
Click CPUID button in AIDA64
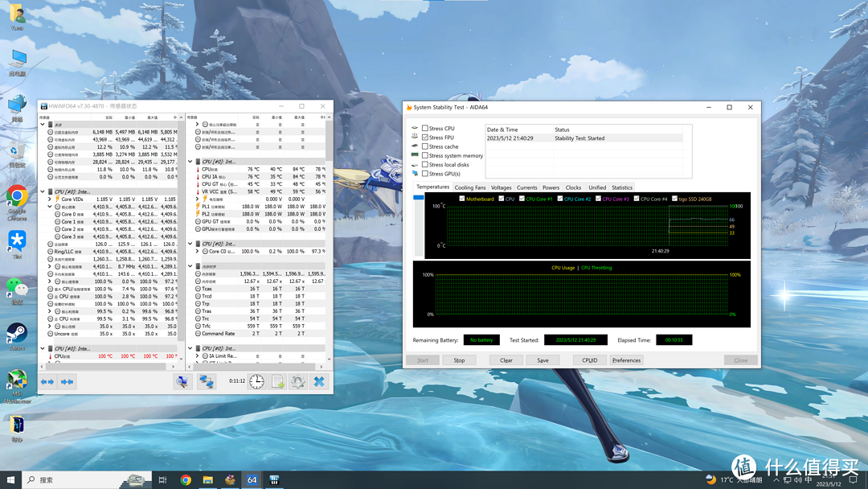590,360
